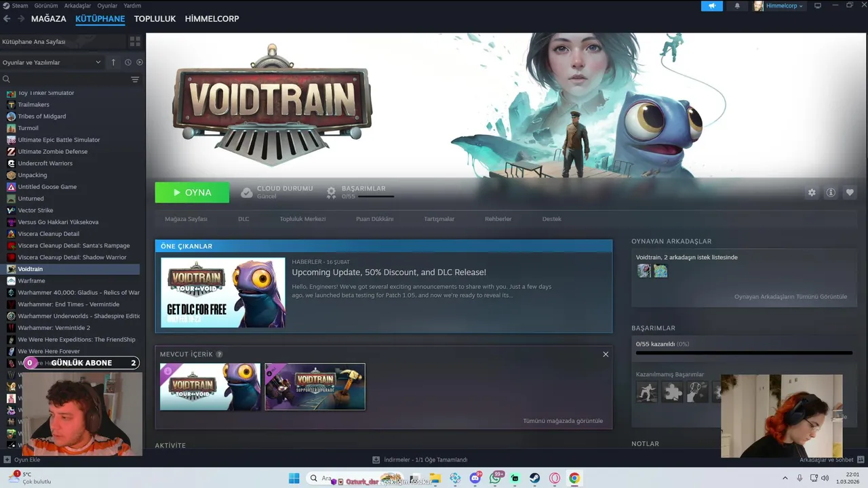Open the Opera GX taskbar icon

(x=555, y=479)
